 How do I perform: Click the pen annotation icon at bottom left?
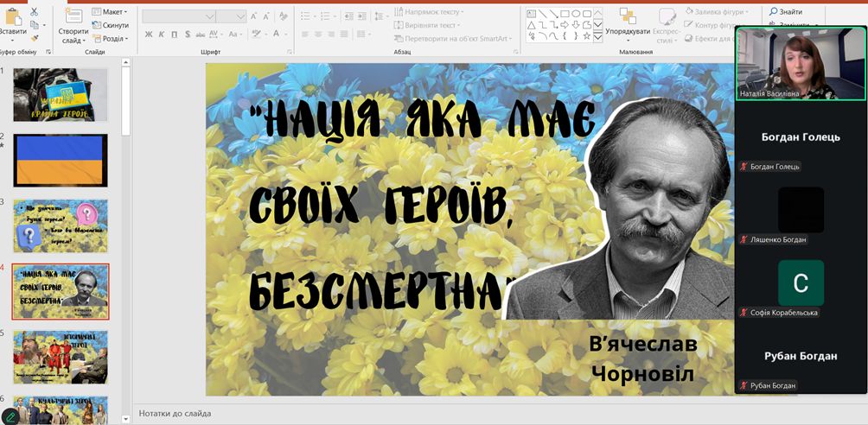[x=11, y=416]
